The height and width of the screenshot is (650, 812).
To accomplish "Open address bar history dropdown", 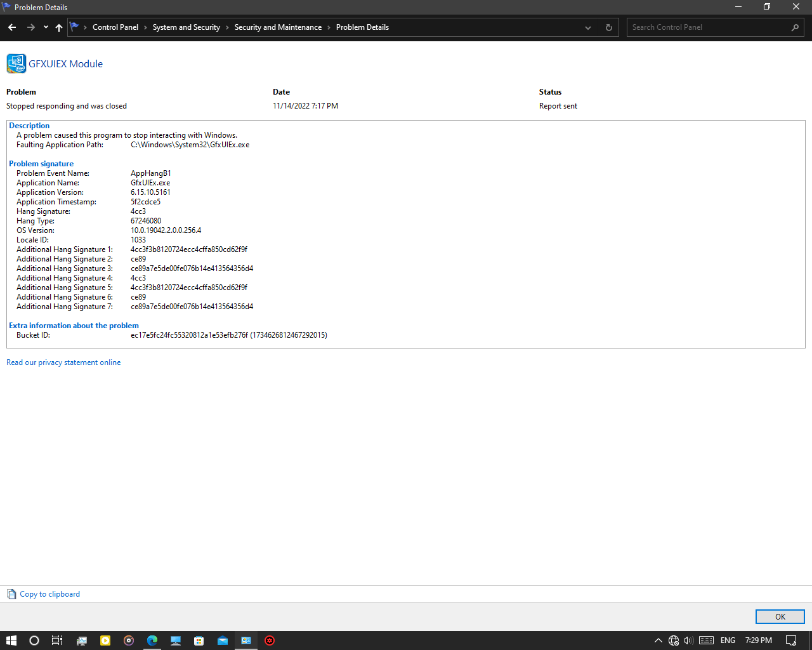I will [588, 27].
